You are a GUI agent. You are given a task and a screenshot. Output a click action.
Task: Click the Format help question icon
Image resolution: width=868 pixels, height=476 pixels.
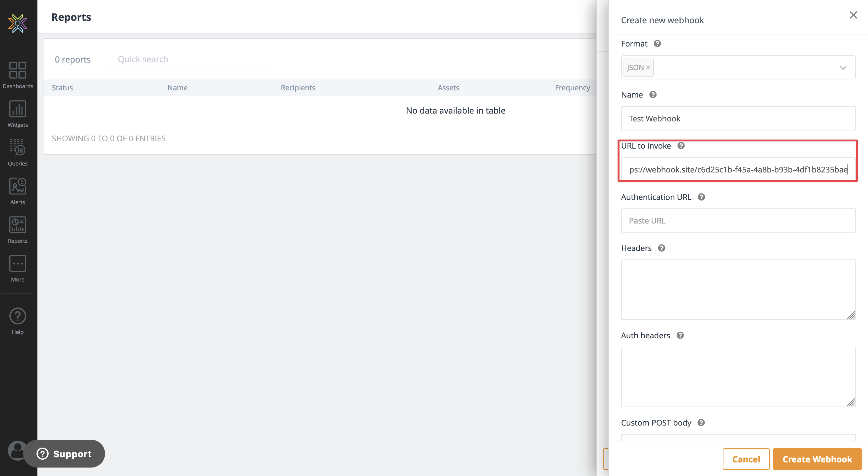(x=657, y=44)
